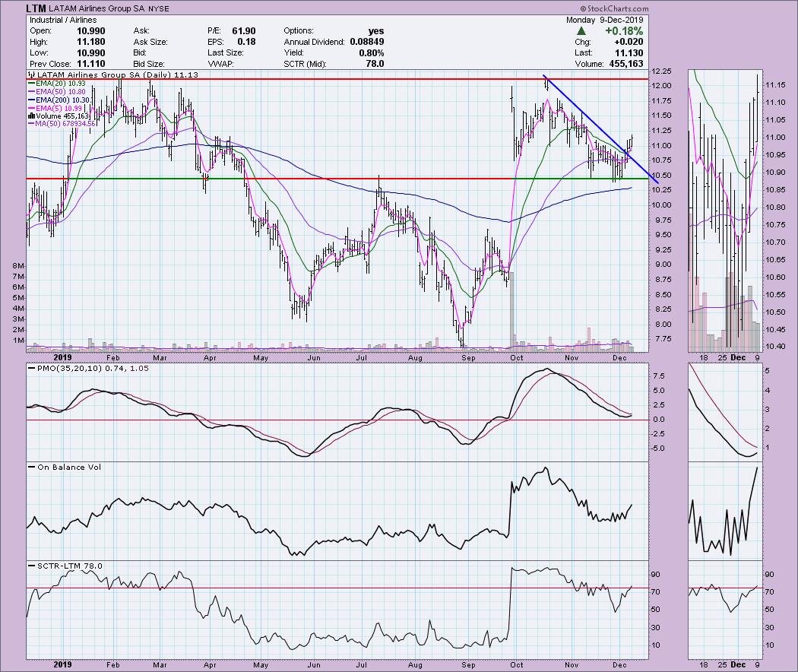Click the late-September volume spike bar
This screenshot has height=672, width=798.
pyautogui.click(x=511, y=311)
